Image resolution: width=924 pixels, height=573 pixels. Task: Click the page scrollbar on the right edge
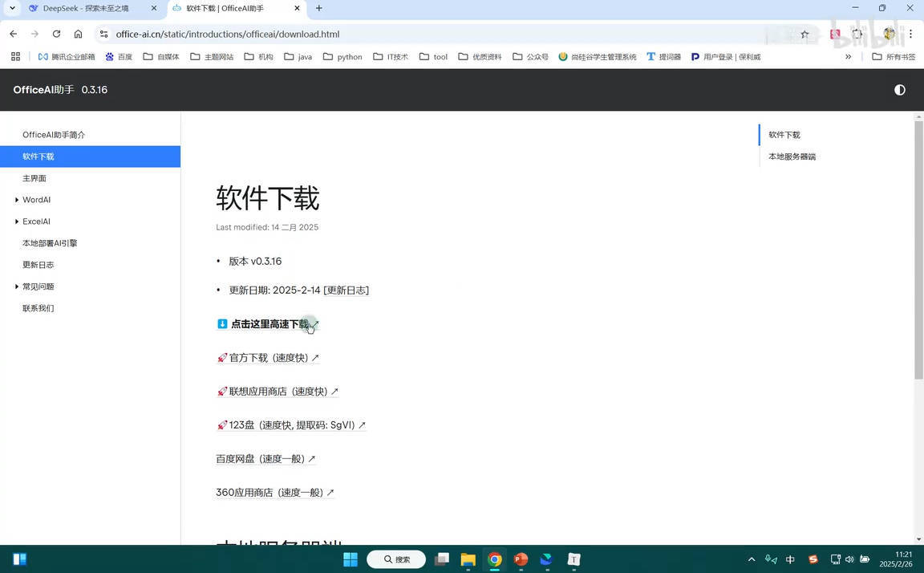918,241
